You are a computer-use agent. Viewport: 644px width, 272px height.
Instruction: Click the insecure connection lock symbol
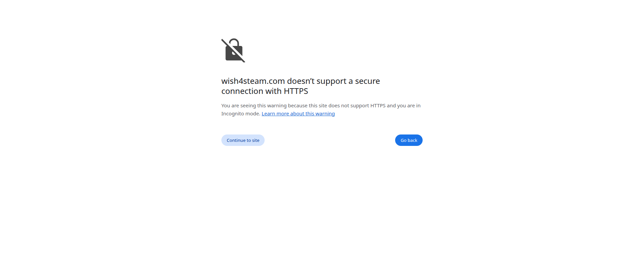(233, 50)
